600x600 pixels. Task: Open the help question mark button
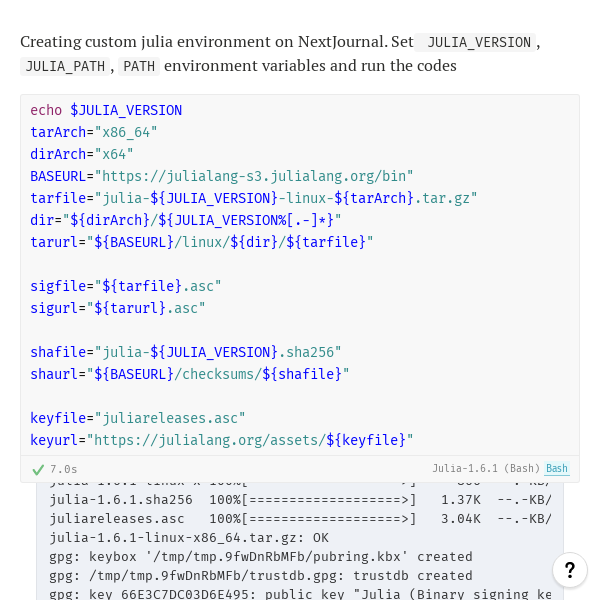570,570
